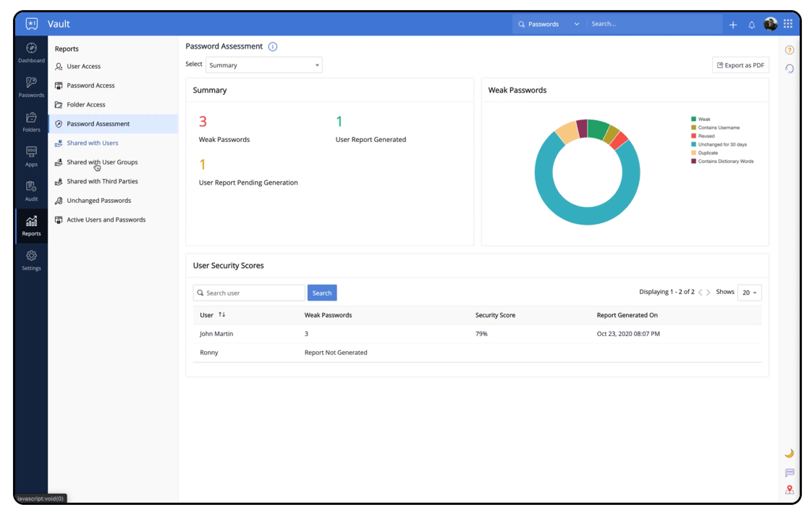Open Shared with User Groups report
This screenshot has width=812, height=515.
click(x=102, y=162)
